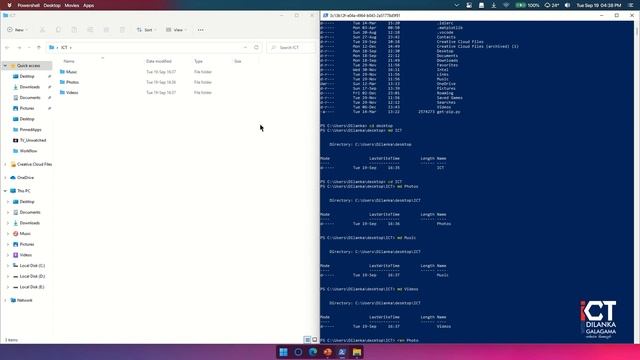Click the Rename icon in File Explorer toolbar
The width and height of the screenshot is (640, 360).
[90, 30]
